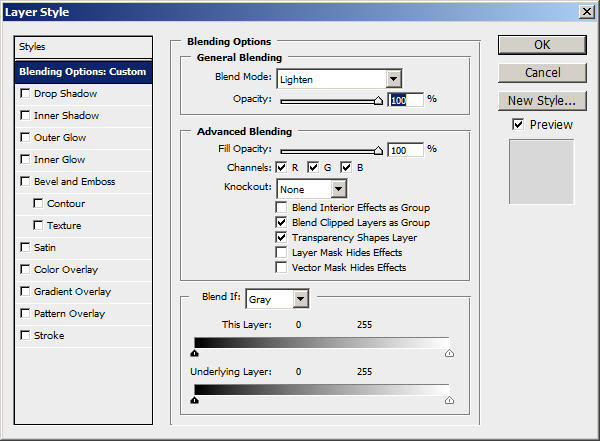This screenshot has height=441, width=600.
Task: Uncheck the R channel checkbox
Action: click(x=281, y=167)
